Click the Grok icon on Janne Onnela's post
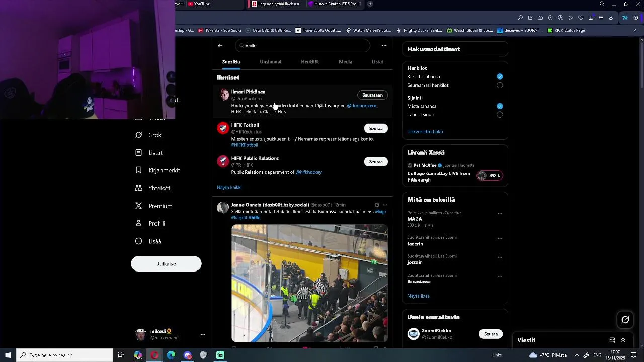 pos(377,205)
